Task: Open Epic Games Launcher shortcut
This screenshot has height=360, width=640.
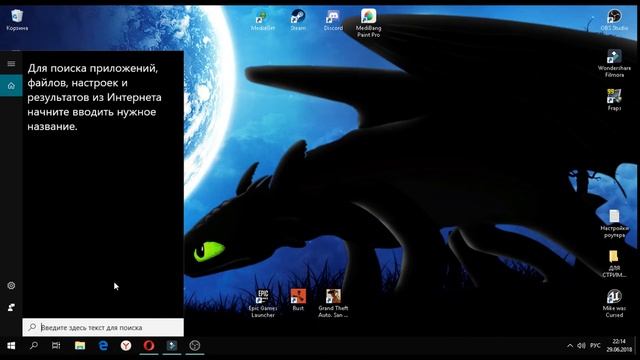Action: (263, 303)
